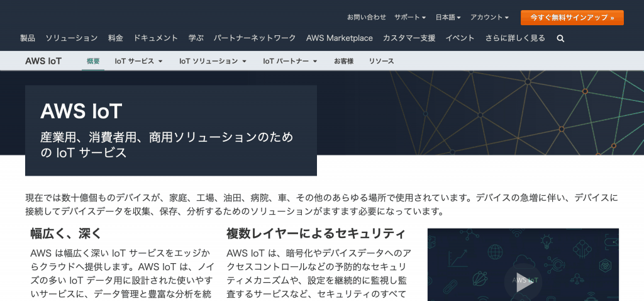
Task: Open パートナーネットワーク in the main navigation
Action: pyautogui.click(x=255, y=38)
